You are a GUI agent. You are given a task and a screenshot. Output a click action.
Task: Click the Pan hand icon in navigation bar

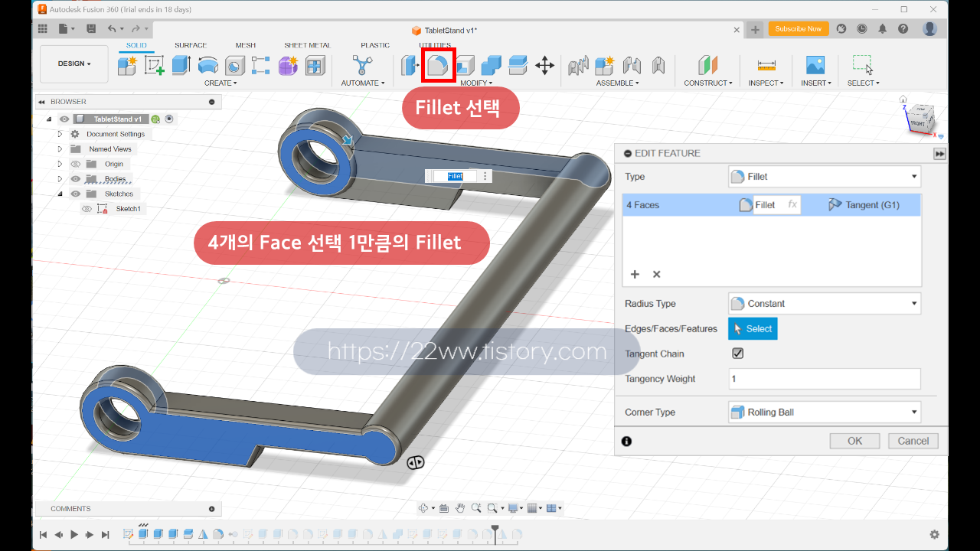click(460, 507)
